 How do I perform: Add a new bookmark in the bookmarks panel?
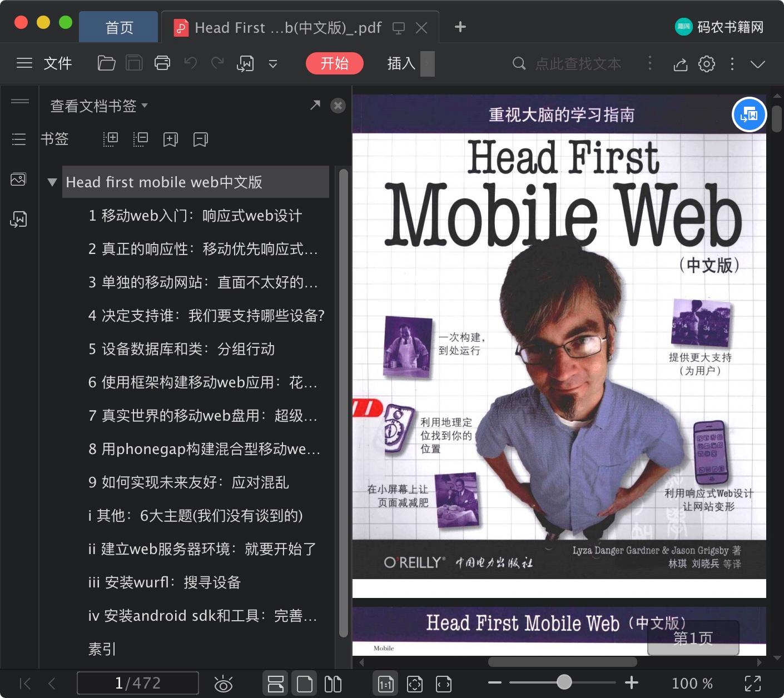(170, 139)
